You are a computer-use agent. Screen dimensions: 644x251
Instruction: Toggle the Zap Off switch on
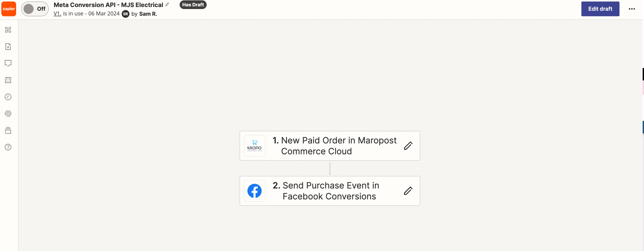coord(35,9)
